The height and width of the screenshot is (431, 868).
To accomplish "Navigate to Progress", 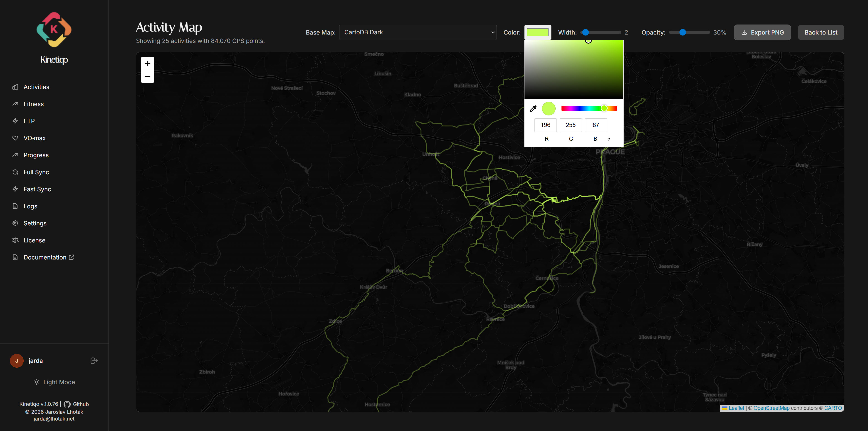I will click(x=36, y=155).
